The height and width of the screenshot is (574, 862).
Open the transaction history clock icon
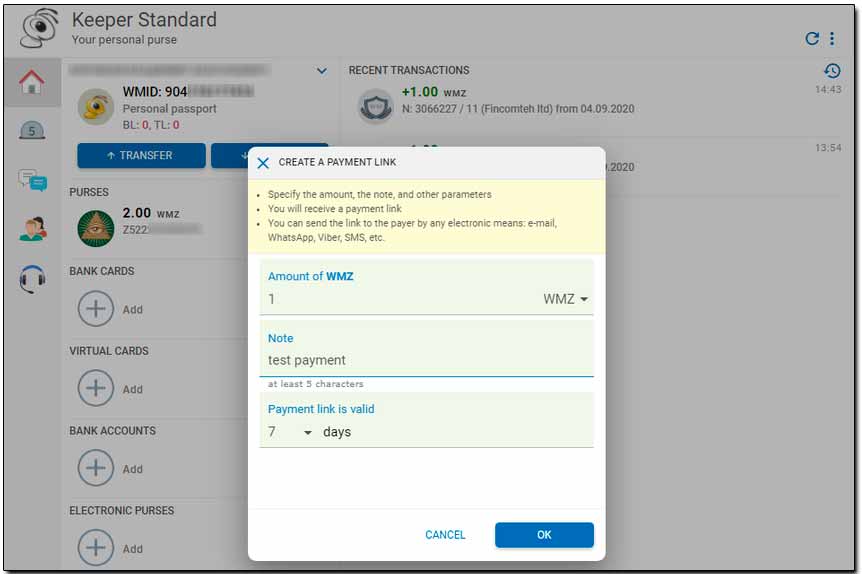[x=832, y=70]
